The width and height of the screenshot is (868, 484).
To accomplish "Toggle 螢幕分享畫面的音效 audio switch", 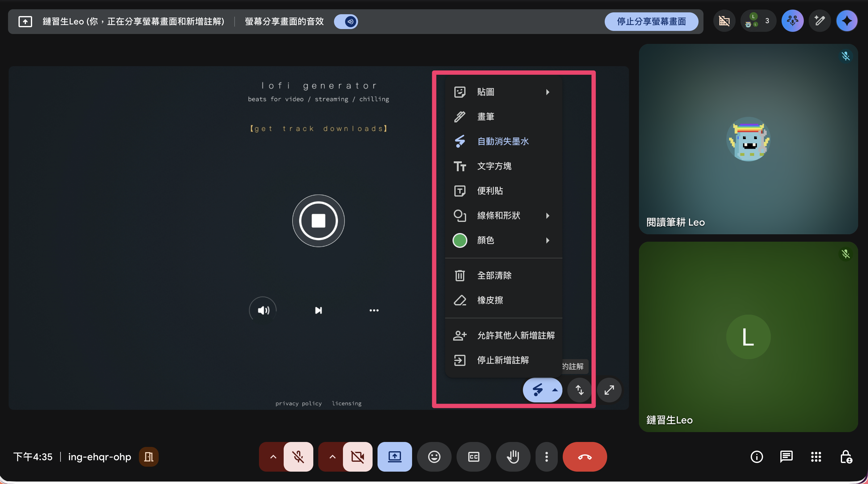I will coord(346,22).
